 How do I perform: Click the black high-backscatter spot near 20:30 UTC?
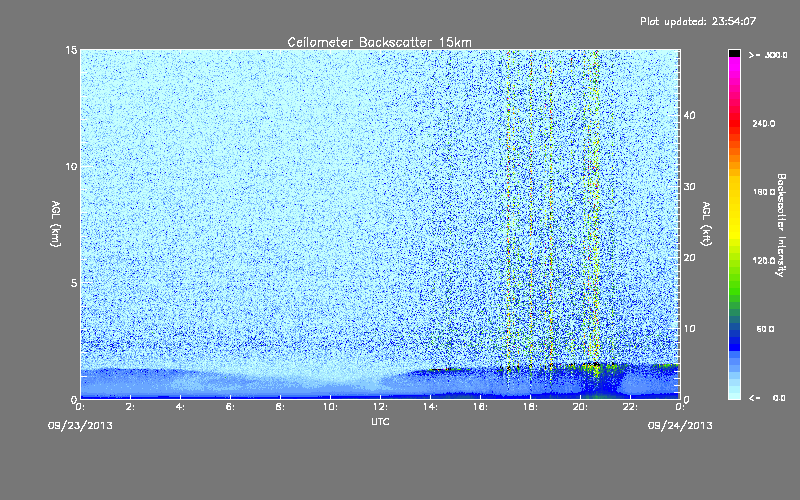click(x=595, y=364)
